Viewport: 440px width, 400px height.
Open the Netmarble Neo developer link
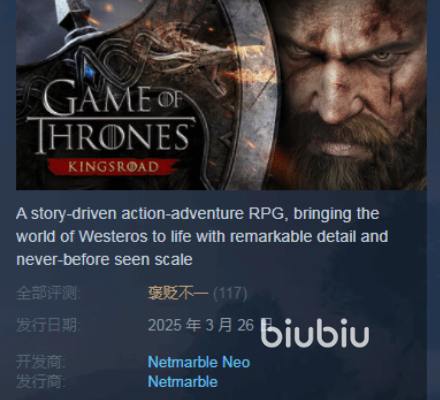click(199, 362)
